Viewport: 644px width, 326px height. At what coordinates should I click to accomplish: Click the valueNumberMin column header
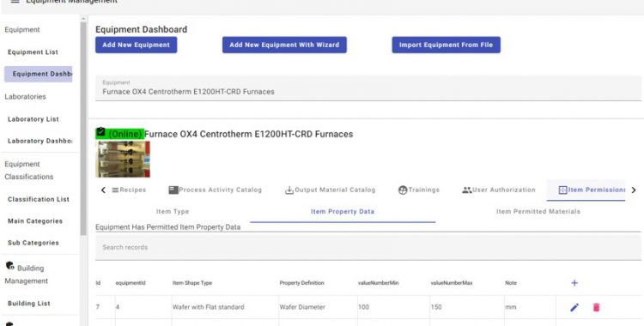[379, 283]
